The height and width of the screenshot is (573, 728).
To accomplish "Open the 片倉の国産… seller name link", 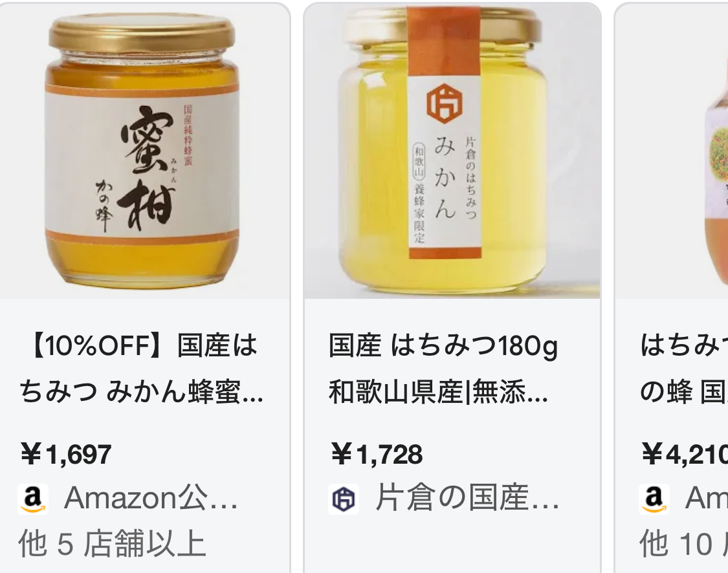I will pos(467,498).
